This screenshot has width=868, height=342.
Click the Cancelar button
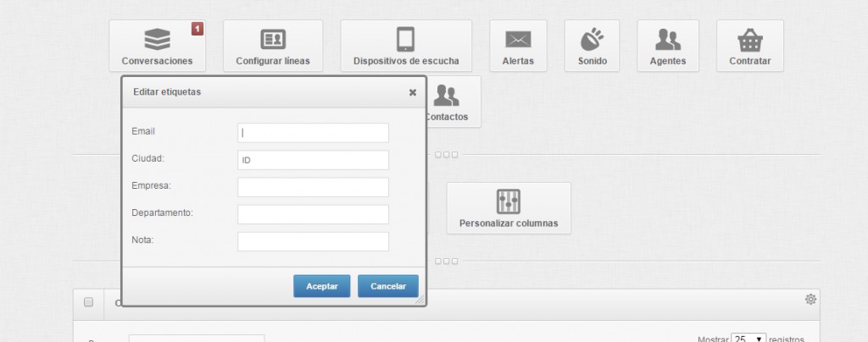(388, 286)
